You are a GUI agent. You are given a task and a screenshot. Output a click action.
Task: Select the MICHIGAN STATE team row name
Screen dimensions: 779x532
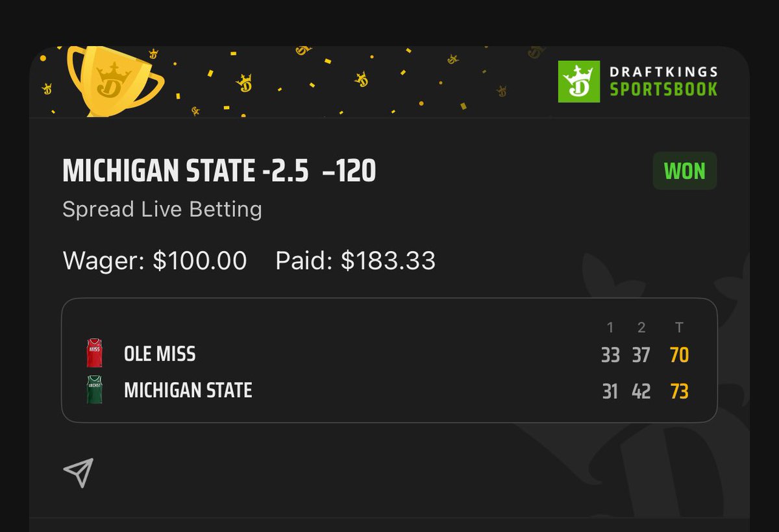click(188, 391)
